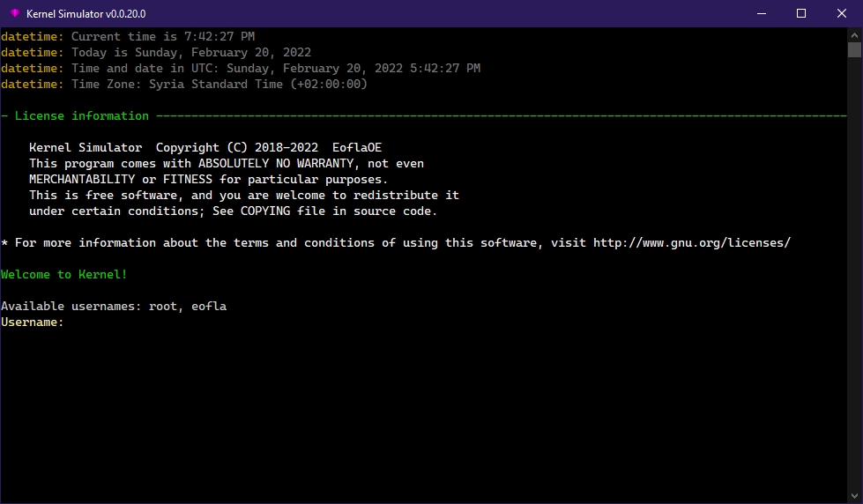Viewport: 863px width, 504px height.
Task: Click the Syria Standard Time zone line
Action: coord(219,85)
